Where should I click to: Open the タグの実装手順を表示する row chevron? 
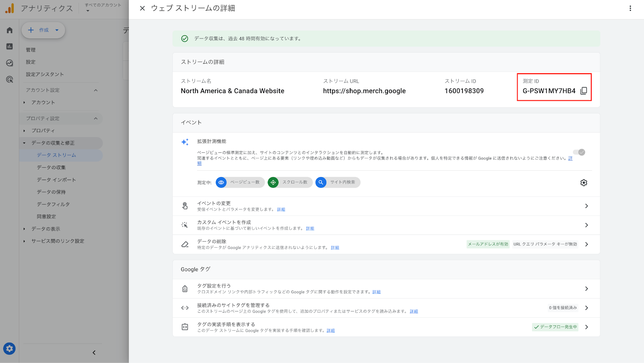click(586, 327)
